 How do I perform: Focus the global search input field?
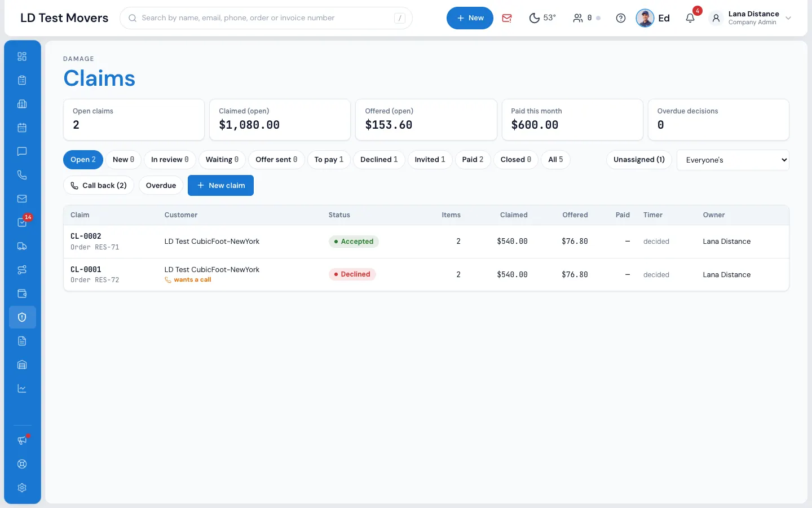point(266,18)
